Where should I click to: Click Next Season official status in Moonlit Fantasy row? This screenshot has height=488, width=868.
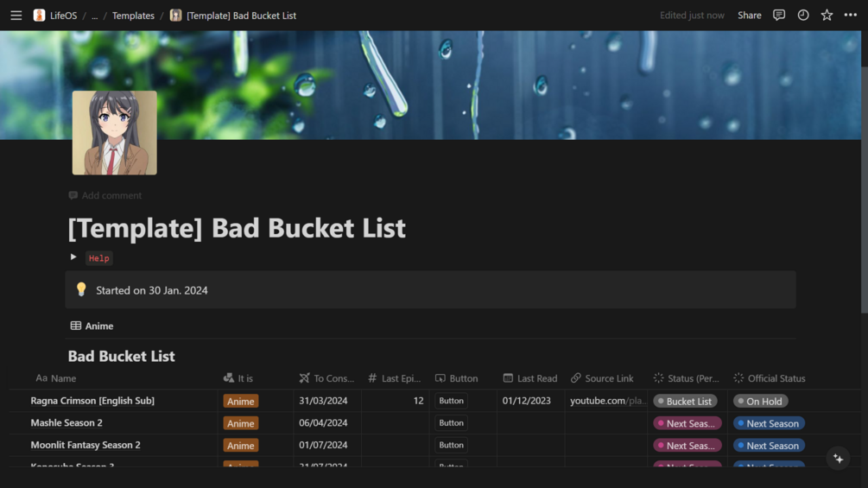click(x=769, y=446)
